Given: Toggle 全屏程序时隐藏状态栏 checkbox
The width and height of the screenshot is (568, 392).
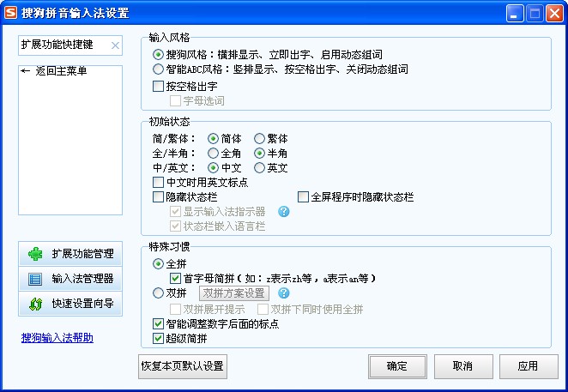Looking at the screenshot, I should pyautogui.click(x=303, y=197).
